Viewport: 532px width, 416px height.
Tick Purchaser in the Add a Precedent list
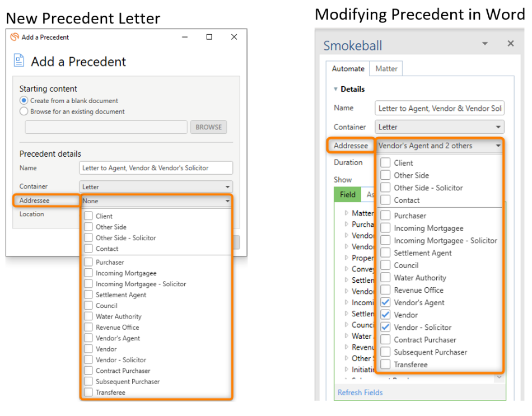[88, 262]
